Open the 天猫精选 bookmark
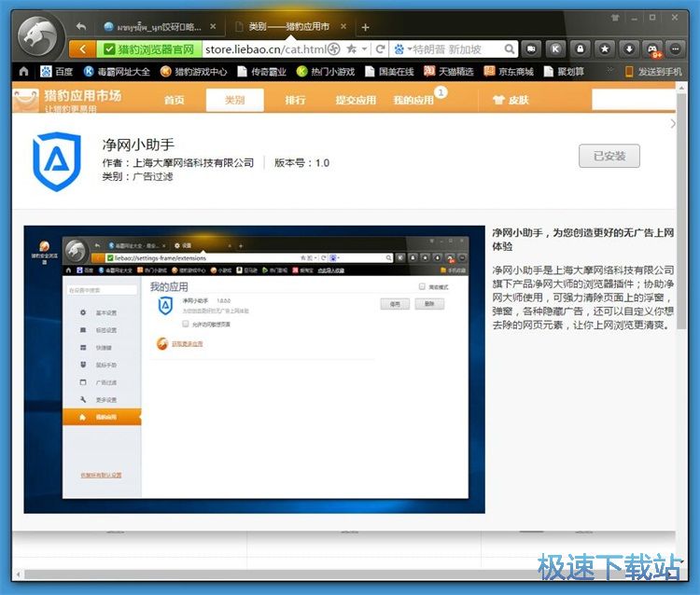The width and height of the screenshot is (700, 595). [x=448, y=72]
